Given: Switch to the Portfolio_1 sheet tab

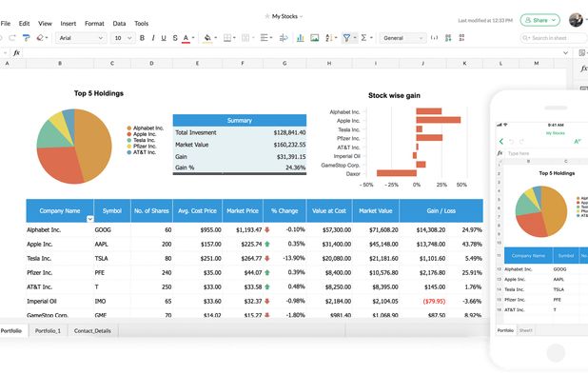Looking at the screenshot, I should coord(48,331).
